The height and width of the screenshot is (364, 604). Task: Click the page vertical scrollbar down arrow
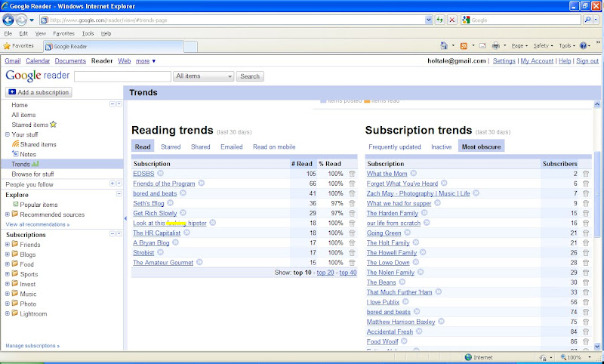coord(597,347)
